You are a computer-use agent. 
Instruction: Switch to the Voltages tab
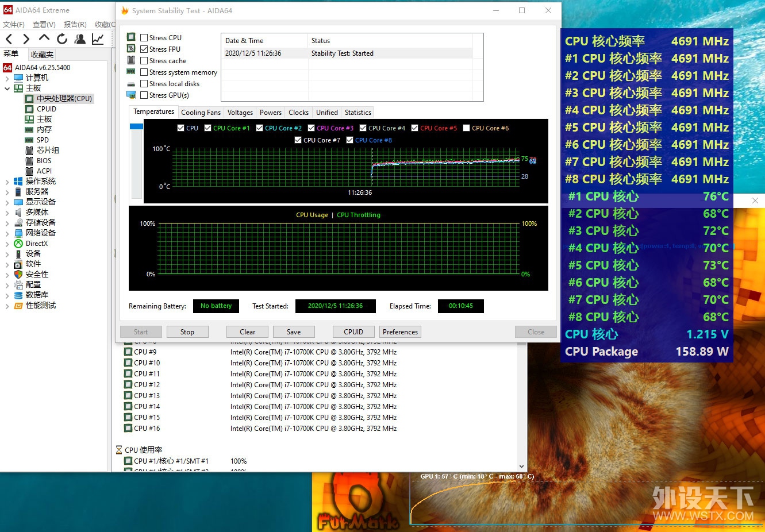click(x=240, y=113)
